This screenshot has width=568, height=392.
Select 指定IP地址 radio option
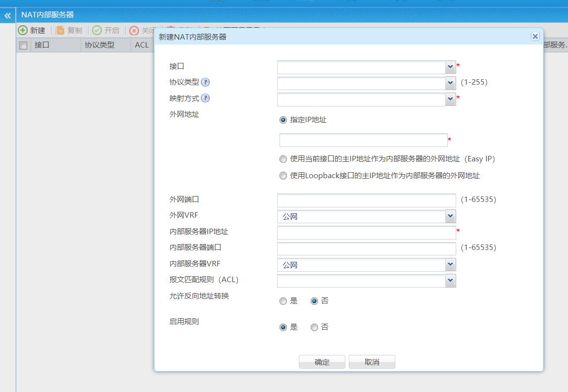pos(283,120)
